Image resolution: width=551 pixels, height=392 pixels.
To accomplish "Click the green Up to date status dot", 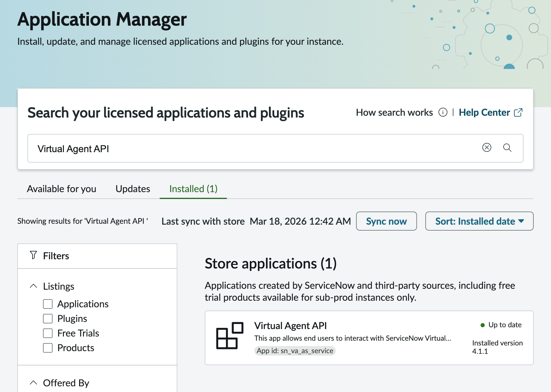I will 482,325.
